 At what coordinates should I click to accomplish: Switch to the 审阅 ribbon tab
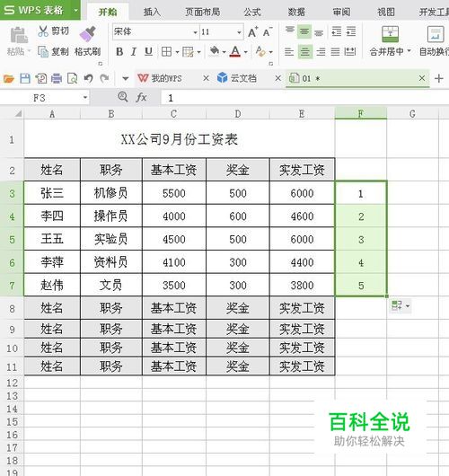341,12
